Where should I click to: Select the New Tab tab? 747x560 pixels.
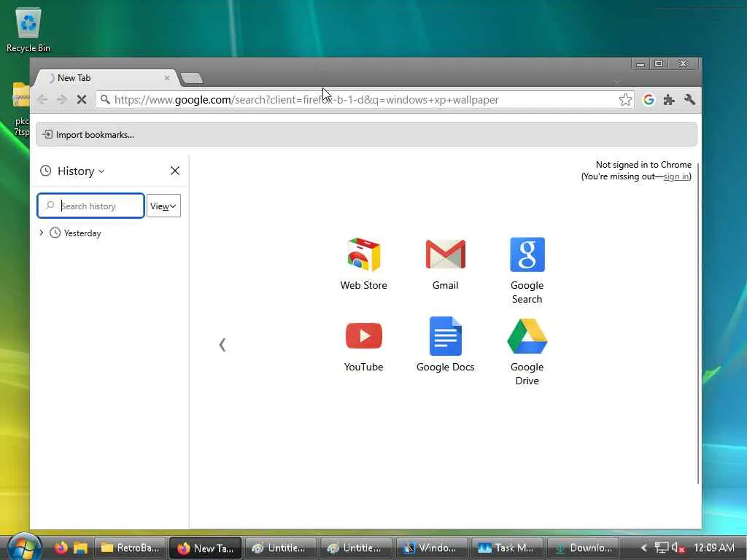(x=106, y=78)
